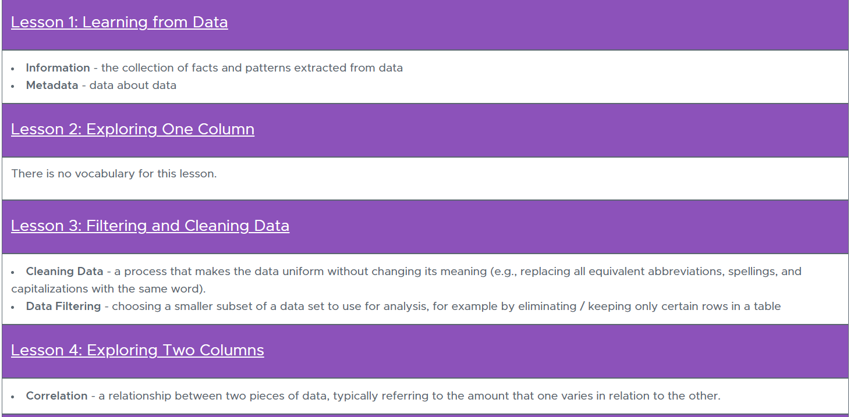Image resolution: width=868 pixels, height=417 pixels.
Task: Go to Lesson 4: Exploring Two Columns
Action: click(137, 350)
